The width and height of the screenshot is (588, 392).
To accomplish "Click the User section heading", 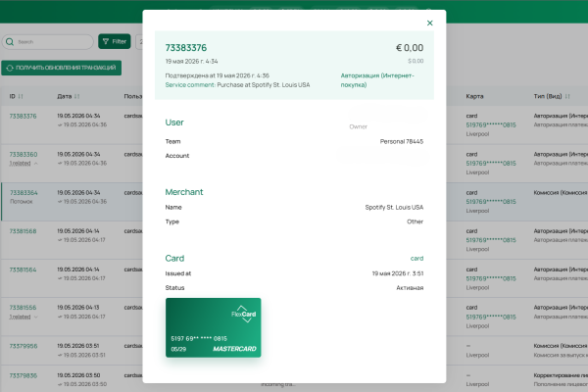I will (174, 122).
